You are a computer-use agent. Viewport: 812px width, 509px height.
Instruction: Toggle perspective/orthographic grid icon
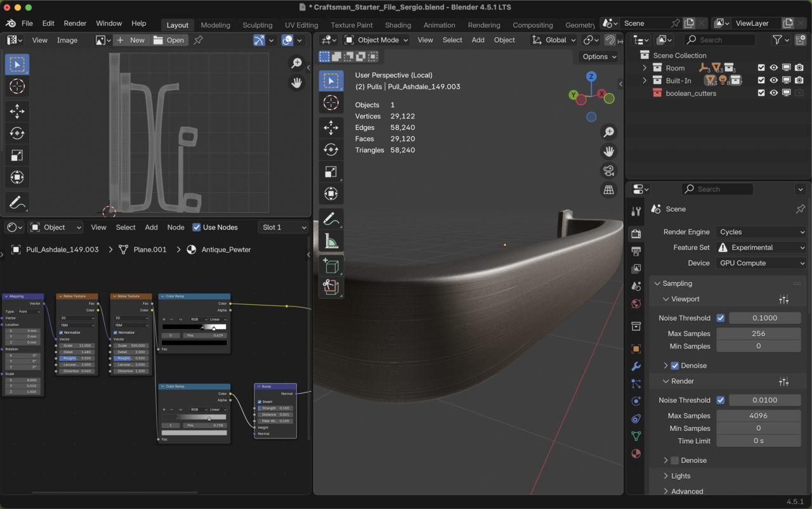coord(608,190)
